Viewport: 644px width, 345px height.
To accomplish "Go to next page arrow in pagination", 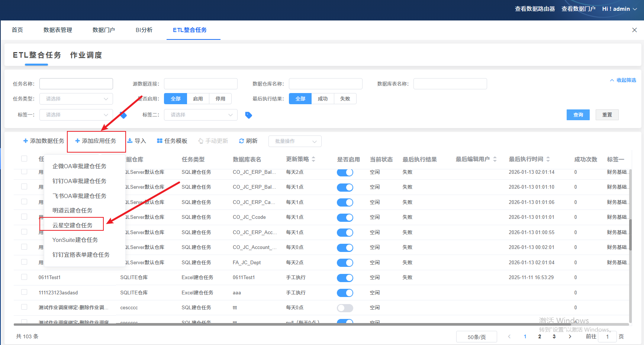I will click(x=570, y=336).
